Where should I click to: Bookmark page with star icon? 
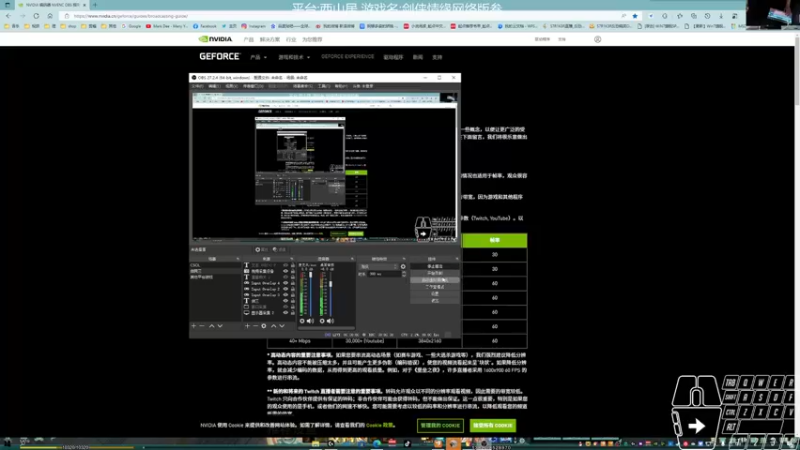pos(635,16)
